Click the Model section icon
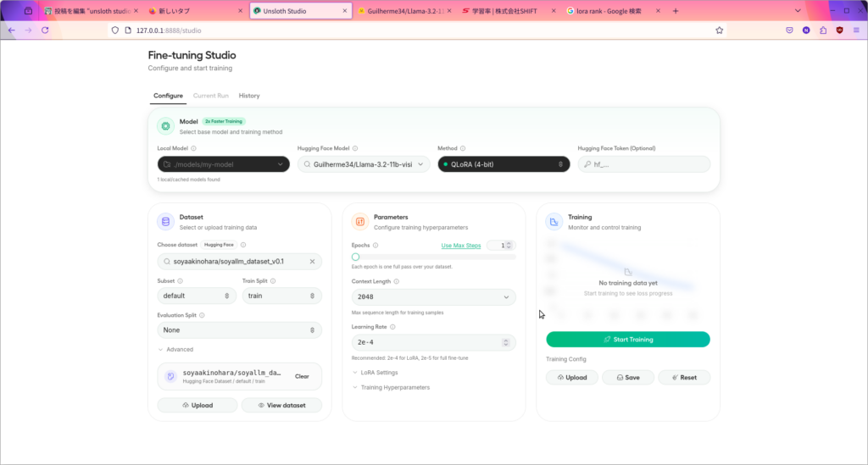The width and height of the screenshot is (868, 465). 165,126
